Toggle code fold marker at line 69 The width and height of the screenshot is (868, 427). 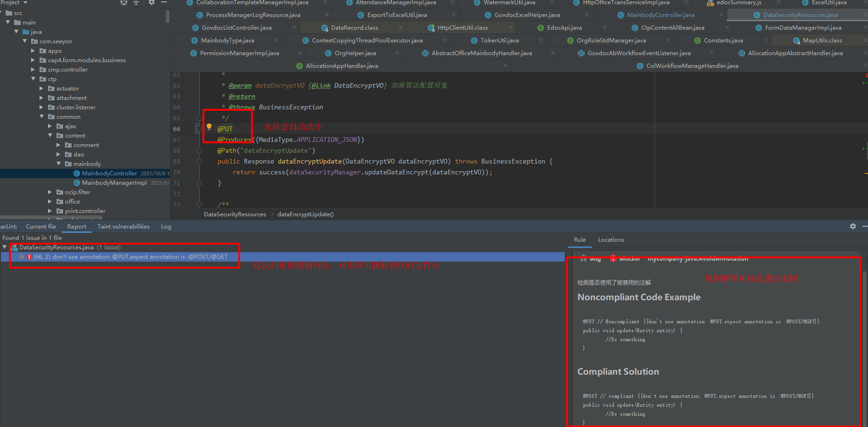pyautogui.click(x=199, y=161)
